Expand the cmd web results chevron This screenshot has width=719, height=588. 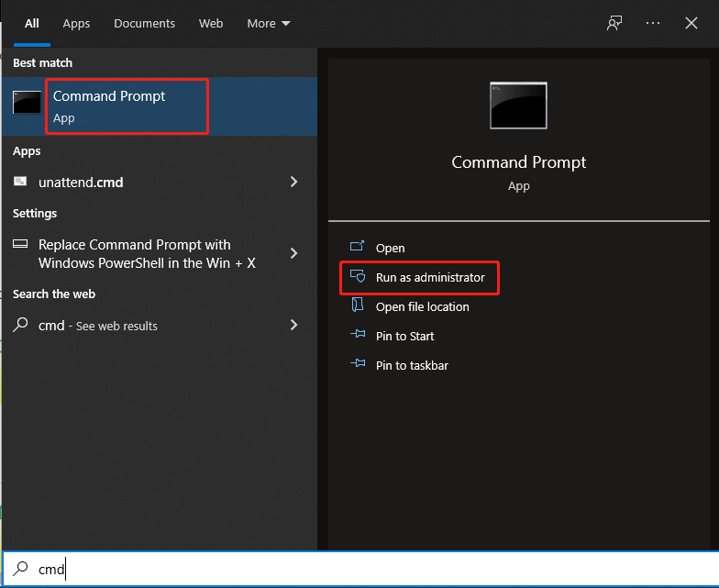(x=293, y=325)
